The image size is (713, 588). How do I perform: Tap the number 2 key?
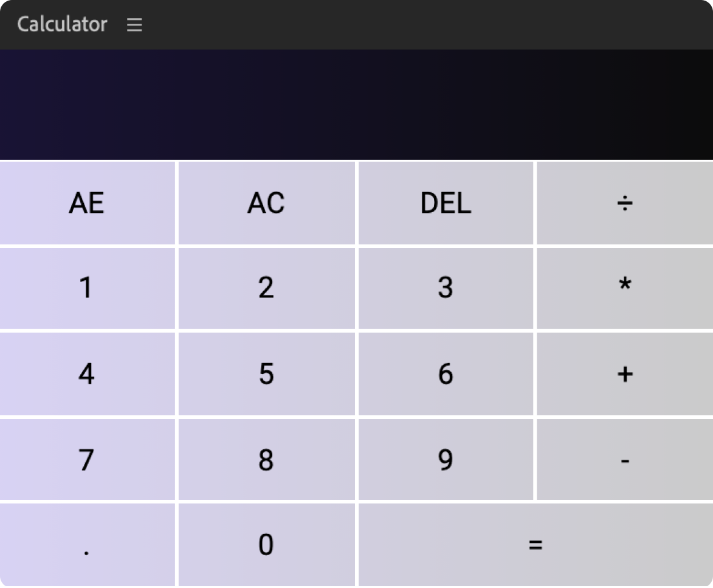point(266,288)
